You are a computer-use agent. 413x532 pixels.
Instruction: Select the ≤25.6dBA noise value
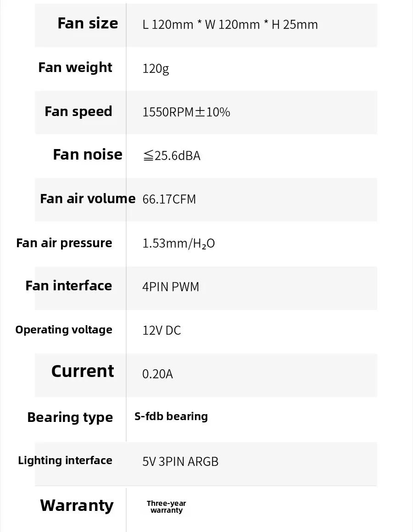(171, 155)
